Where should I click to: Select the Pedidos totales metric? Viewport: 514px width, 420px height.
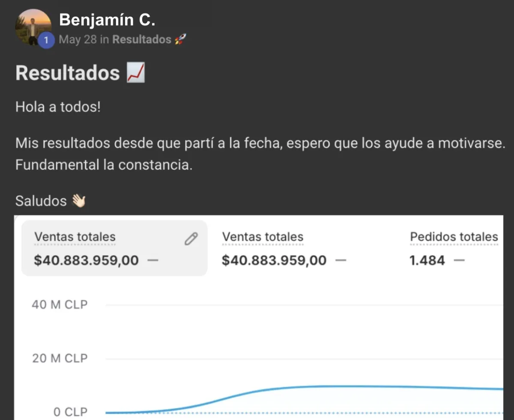[x=454, y=248]
